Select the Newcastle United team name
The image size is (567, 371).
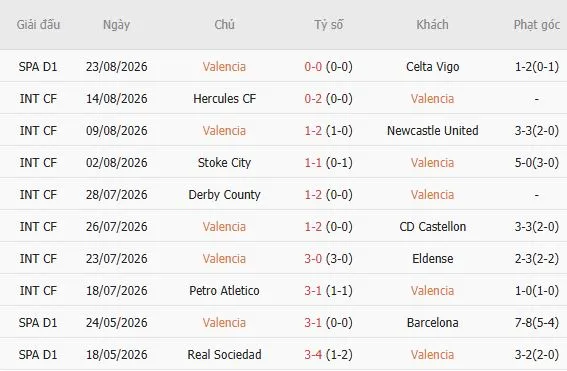pos(432,131)
